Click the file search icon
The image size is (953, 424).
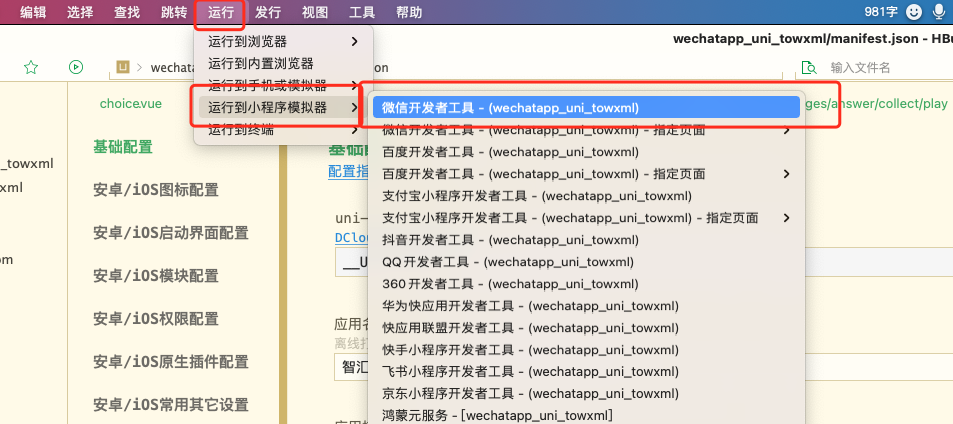pyautogui.click(x=809, y=67)
